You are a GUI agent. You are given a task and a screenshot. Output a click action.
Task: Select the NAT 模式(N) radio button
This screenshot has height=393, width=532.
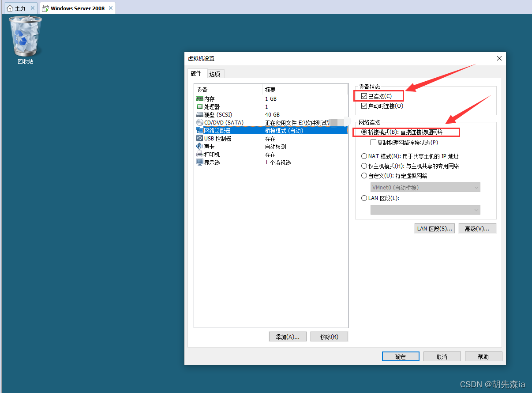click(364, 156)
